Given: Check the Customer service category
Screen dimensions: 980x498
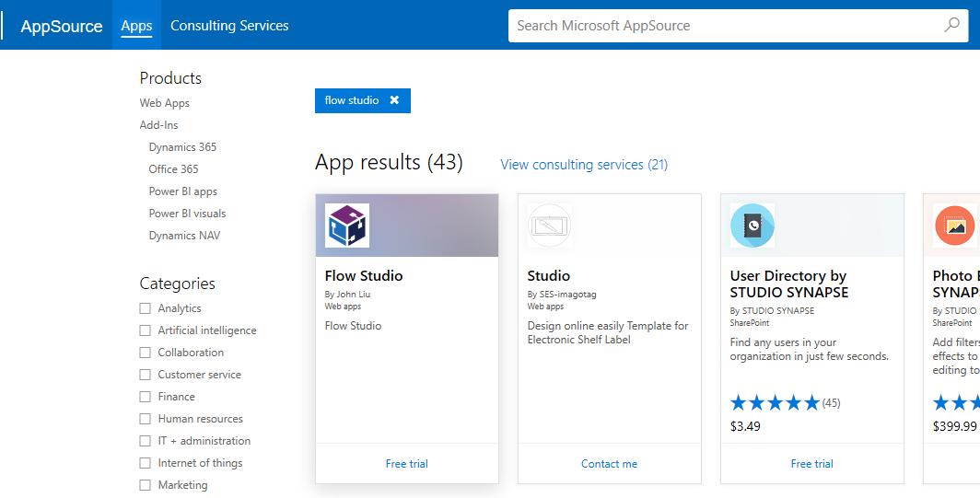Looking at the screenshot, I should pos(145,375).
